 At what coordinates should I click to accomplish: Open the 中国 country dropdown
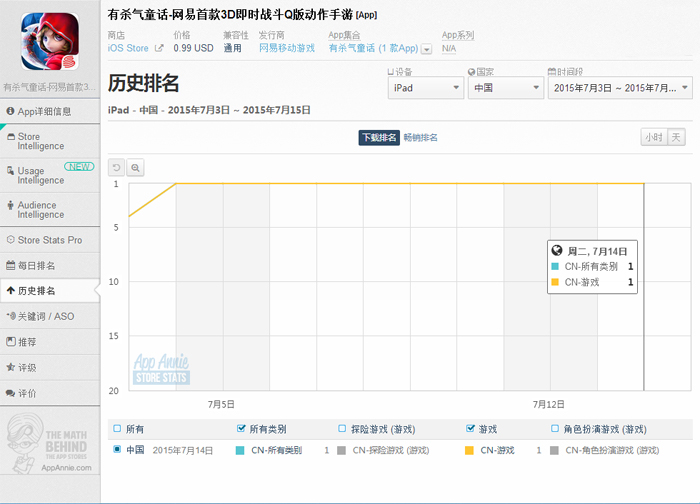click(506, 88)
